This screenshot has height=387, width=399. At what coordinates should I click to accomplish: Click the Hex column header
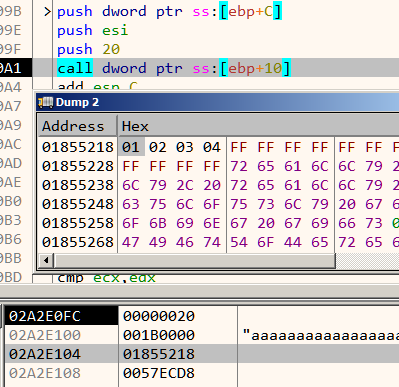pyautogui.click(x=259, y=126)
